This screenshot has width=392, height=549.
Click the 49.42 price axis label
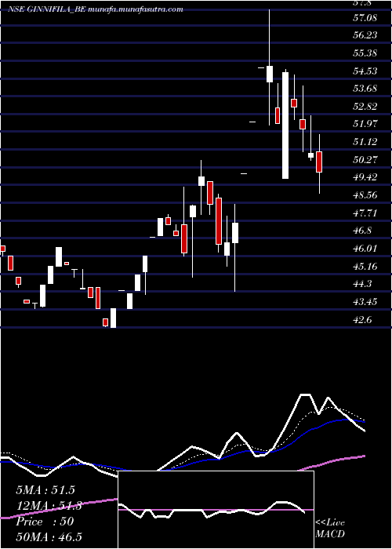(x=365, y=176)
